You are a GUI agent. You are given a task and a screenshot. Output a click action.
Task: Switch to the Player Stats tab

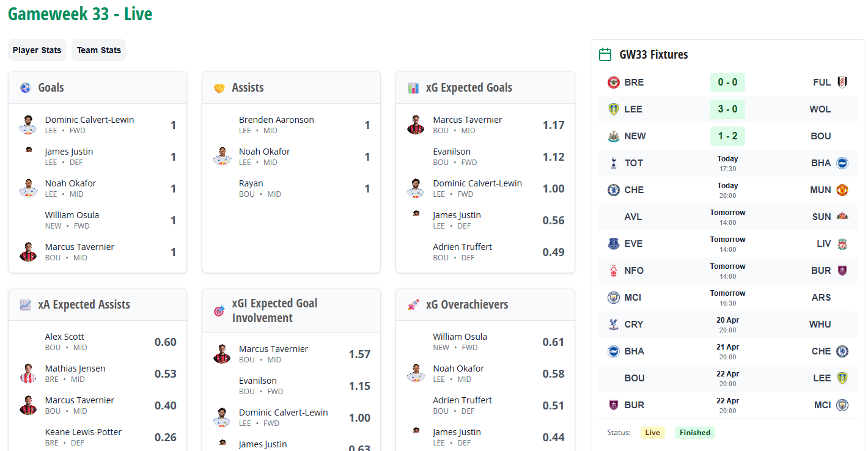(x=37, y=50)
